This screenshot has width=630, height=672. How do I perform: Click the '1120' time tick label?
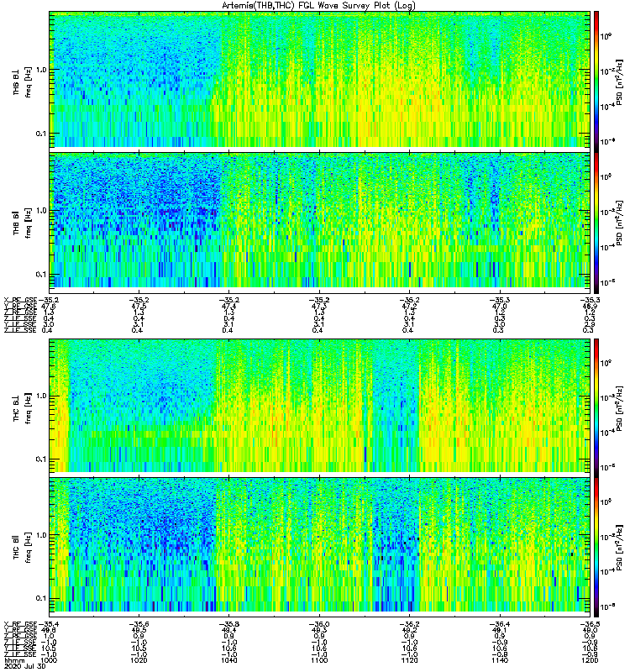point(409,660)
